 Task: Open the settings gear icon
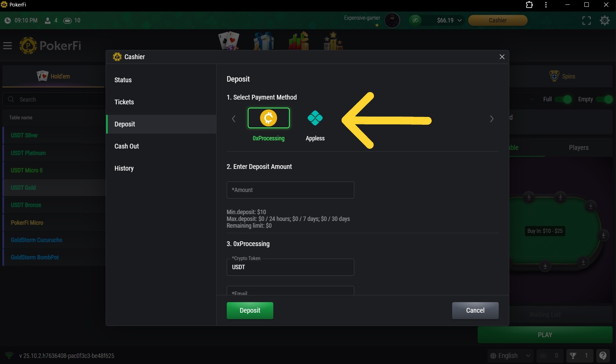pos(604,20)
